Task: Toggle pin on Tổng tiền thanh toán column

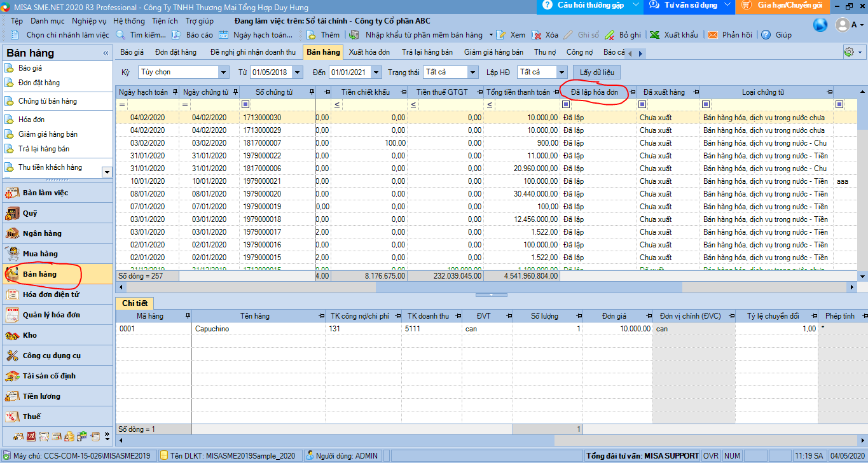Action: click(x=556, y=92)
